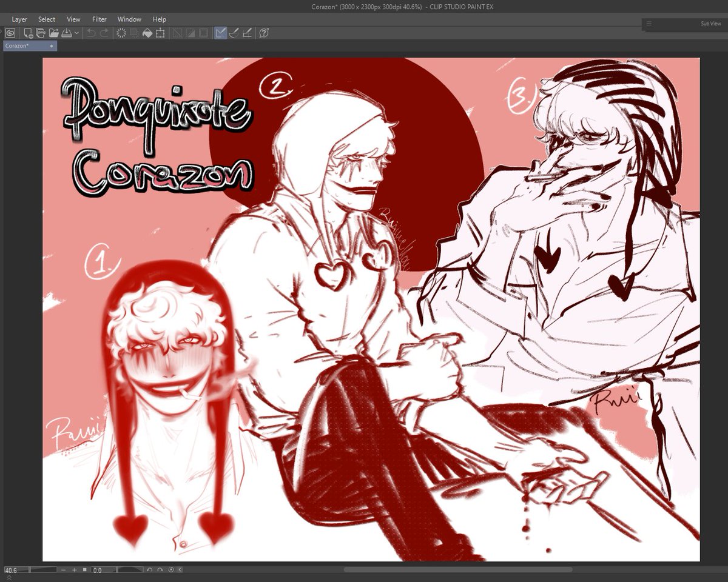Image resolution: width=728 pixels, height=582 pixels.
Task: Open the Help menu
Action: [160, 19]
